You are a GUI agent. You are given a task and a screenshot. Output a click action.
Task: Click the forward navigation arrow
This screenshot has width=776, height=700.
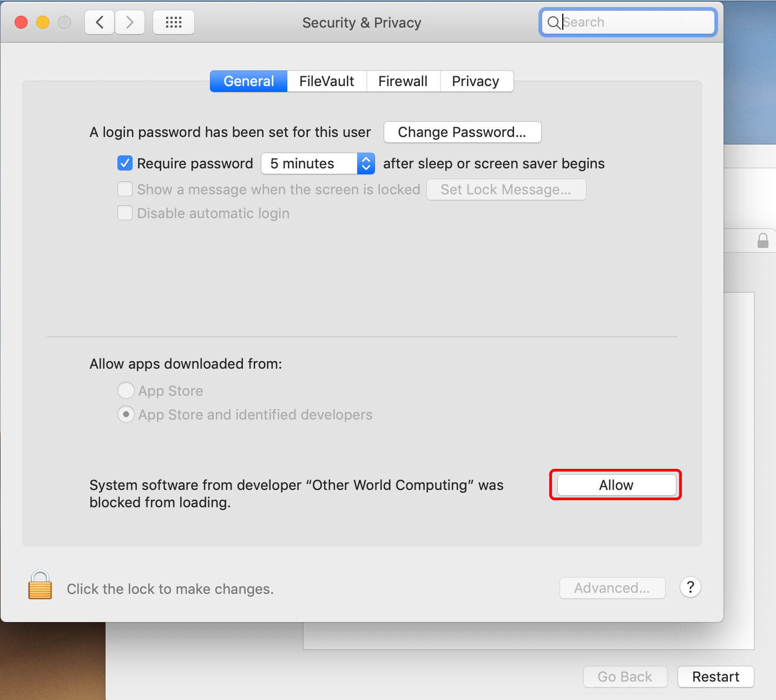point(130,22)
